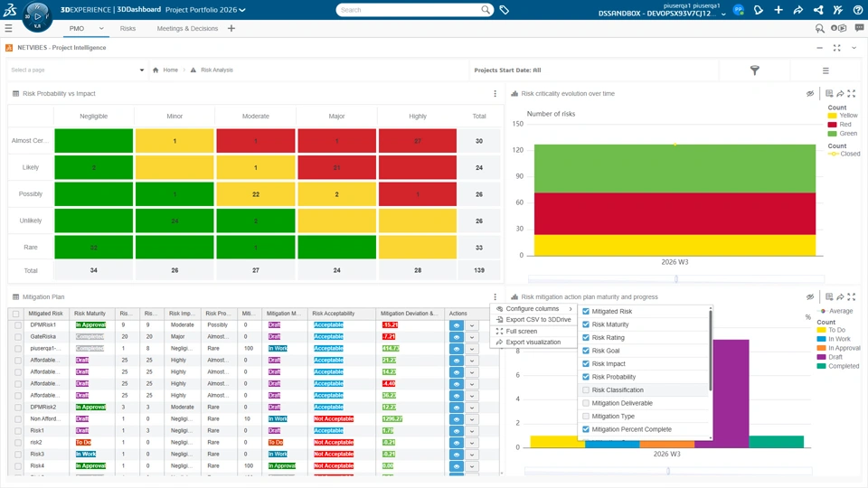This screenshot has width=868, height=488.
Task: Click the Home breadcrumb icon
Action: pyautogui.click(x=156, y=70)
